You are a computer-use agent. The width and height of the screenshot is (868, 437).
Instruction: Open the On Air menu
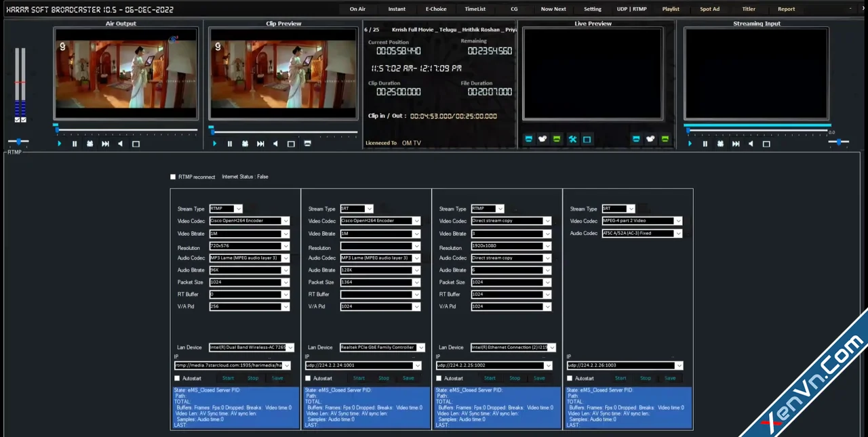(357, 9)
